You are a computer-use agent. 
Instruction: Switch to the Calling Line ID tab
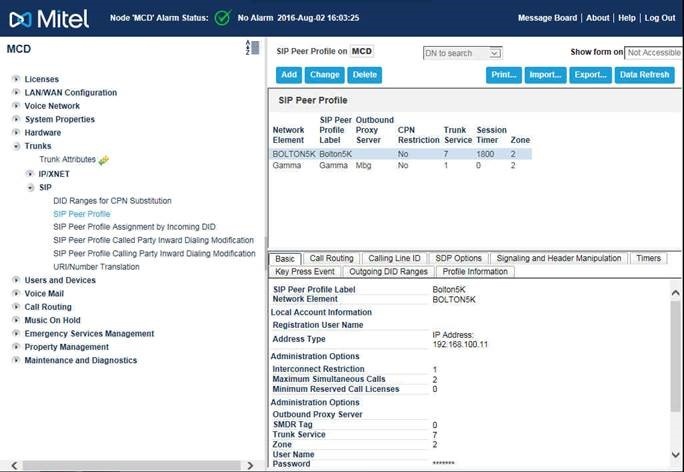tap(394, 258)
